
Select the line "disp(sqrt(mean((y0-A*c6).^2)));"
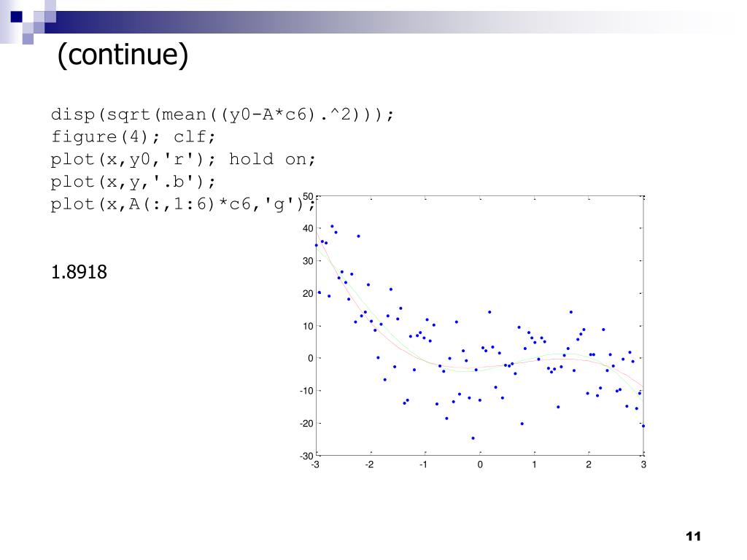tap(222, 114)
